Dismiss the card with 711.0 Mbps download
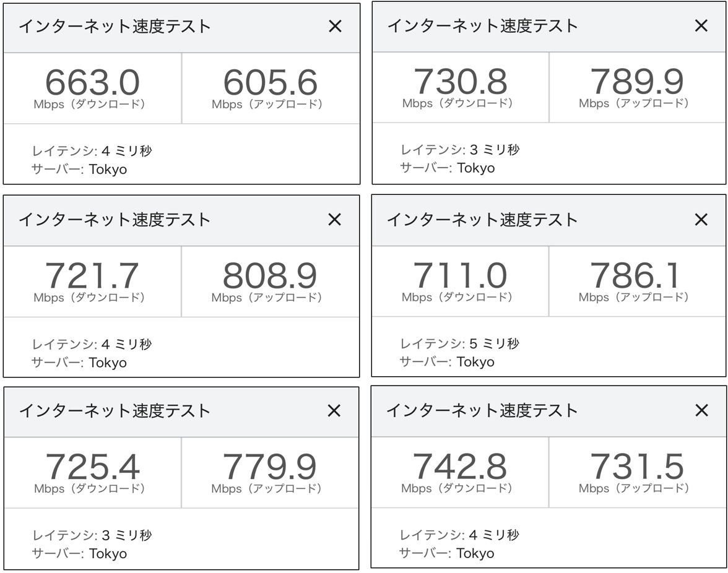The width and height of the screenshot is (728, 573). [x=701, y=219]
